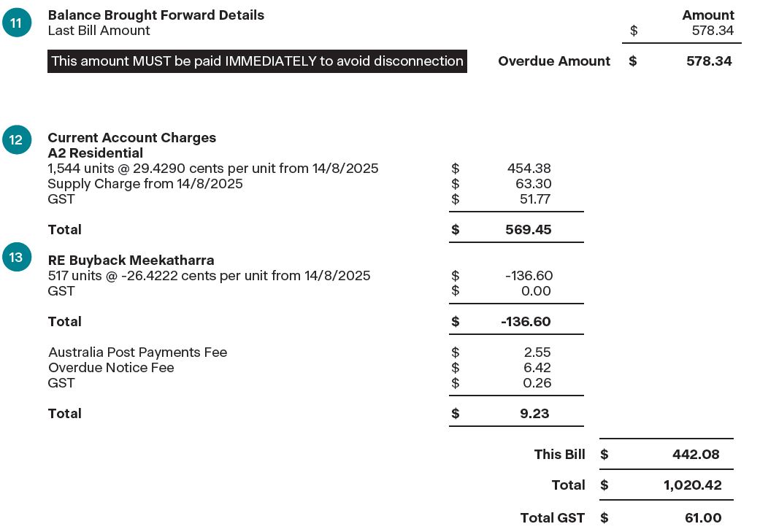This screenshot has width=760, height=532.
Task: Select the Current Account Charges heading
Action: coord(131,138)
